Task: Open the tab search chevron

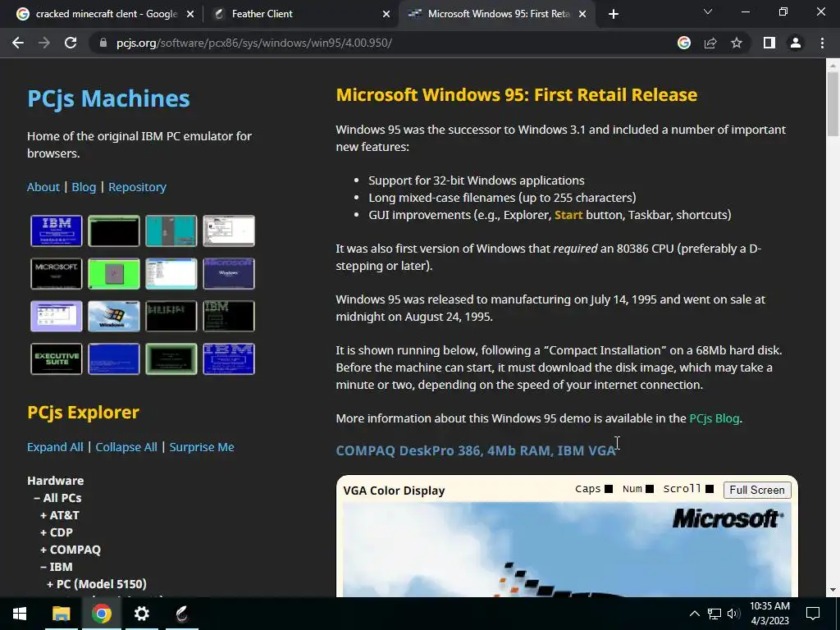Action: [x=708, y=11]
